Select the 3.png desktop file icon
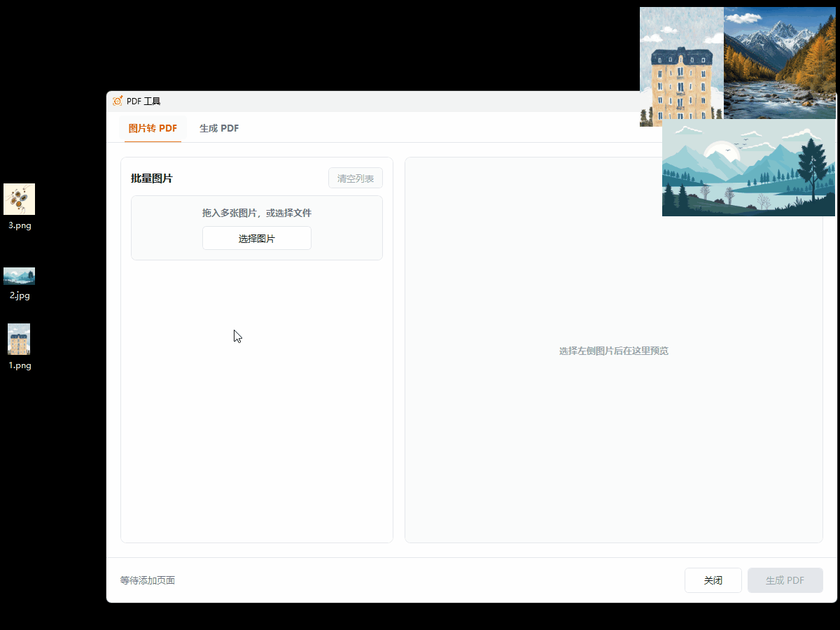 click(20, 199)
